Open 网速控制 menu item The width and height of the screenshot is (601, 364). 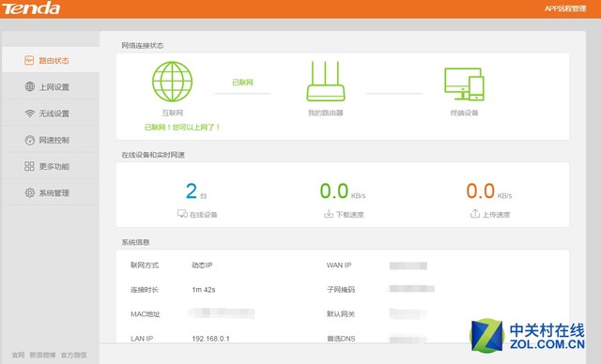[x=51, y=140]
